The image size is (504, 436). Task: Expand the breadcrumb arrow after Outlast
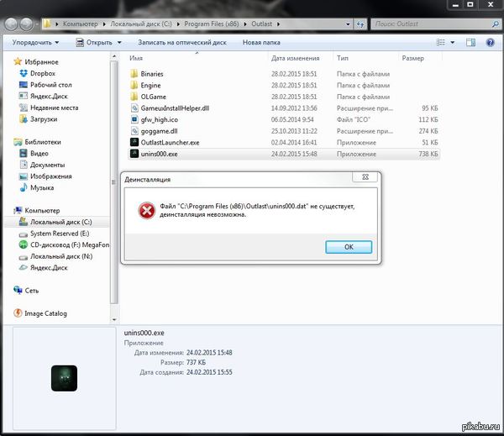tap(278, 24)
